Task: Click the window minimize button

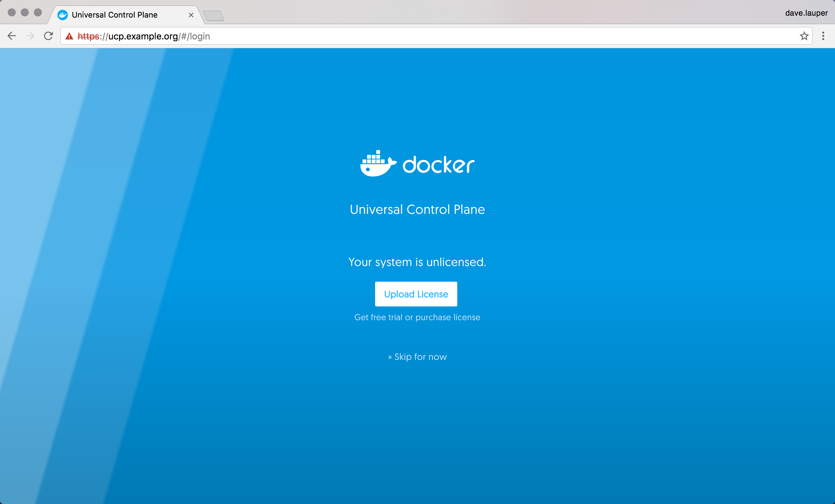Action: tap(25, 12)
